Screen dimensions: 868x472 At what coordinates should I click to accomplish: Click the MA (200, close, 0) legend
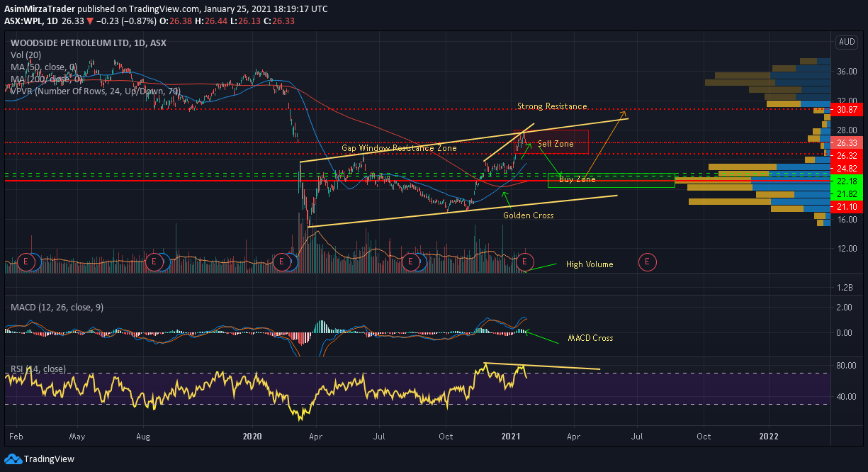[46, 79]
